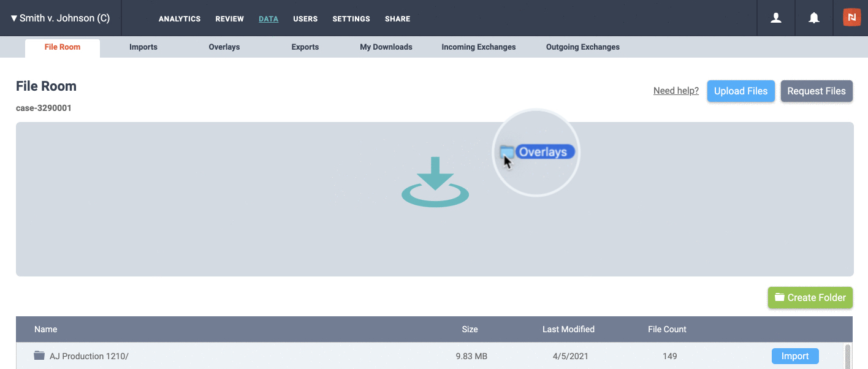Open the Outgoing Exchanges tab

[x=583, y=47]
